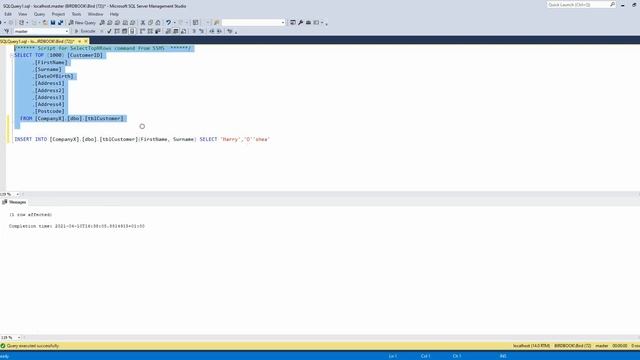
Task: Click the Save icon in the toolbar
Action: pos(53,22)
